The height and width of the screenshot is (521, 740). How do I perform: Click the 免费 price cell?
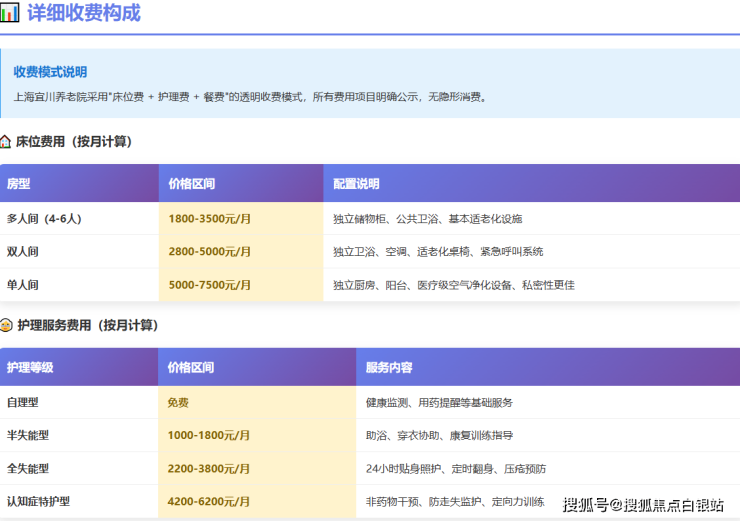tap(178, 402)
